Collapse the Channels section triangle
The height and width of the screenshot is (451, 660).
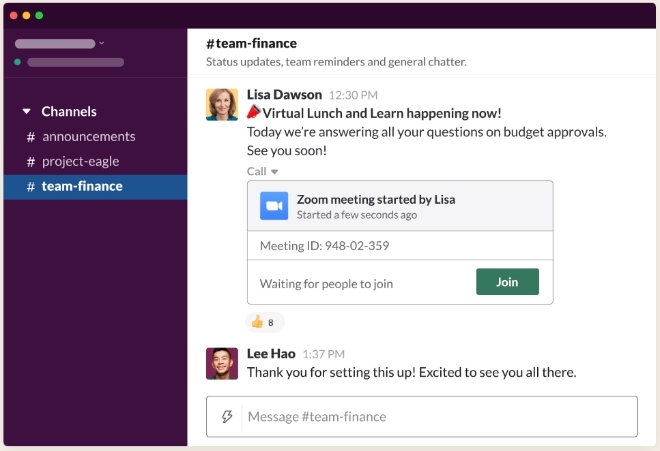click(x=27, y=112)
